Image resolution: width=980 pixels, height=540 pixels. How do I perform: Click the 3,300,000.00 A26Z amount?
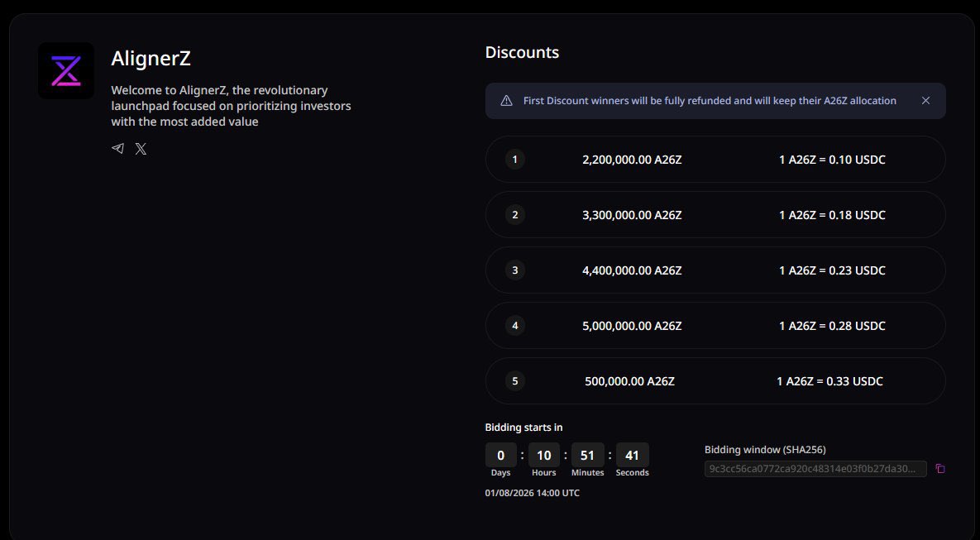[x=632, y=215]
